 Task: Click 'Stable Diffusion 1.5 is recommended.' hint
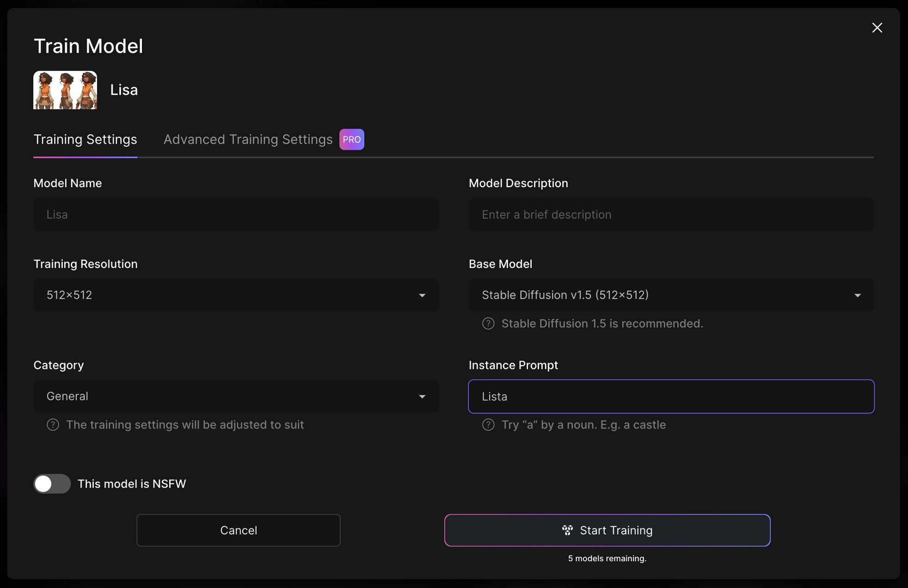(602, 324)
